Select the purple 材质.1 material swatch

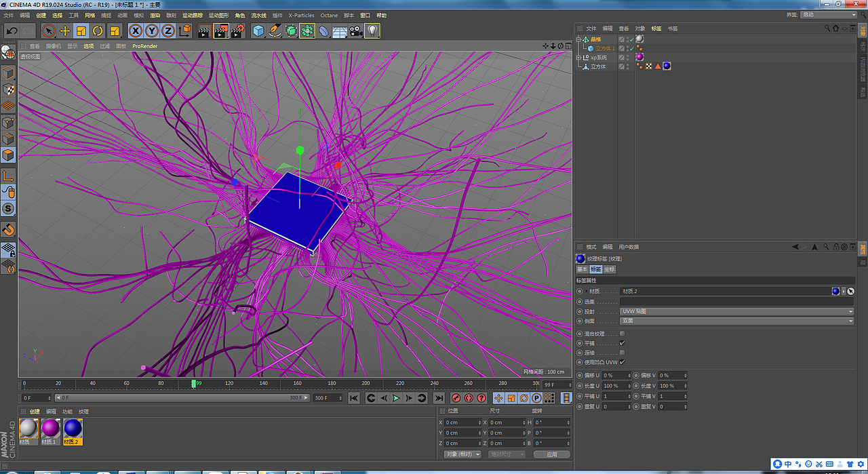click(x=51, y=429)
